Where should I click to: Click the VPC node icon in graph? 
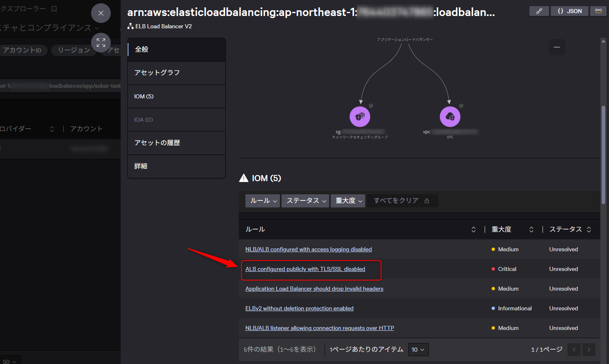coord(450,117)
